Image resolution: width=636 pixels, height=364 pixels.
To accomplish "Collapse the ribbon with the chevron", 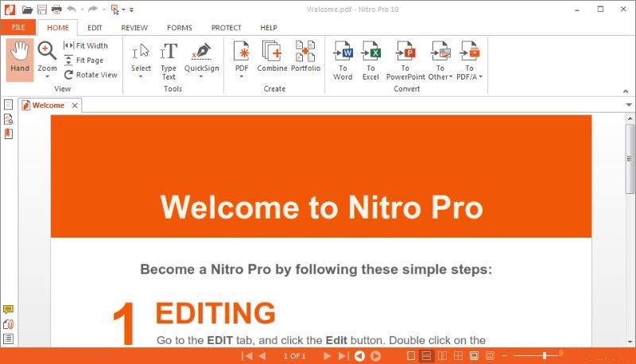I will point(626,91).
